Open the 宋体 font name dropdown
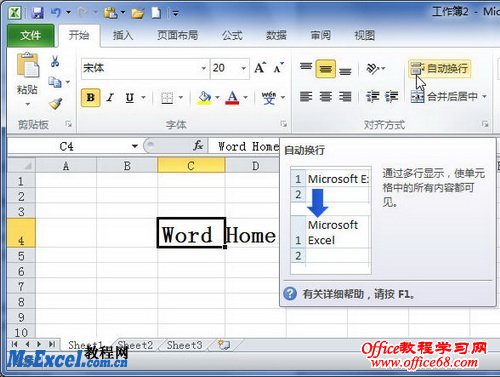The height and width of the screenshot is (377, 500). pos(203,68)
